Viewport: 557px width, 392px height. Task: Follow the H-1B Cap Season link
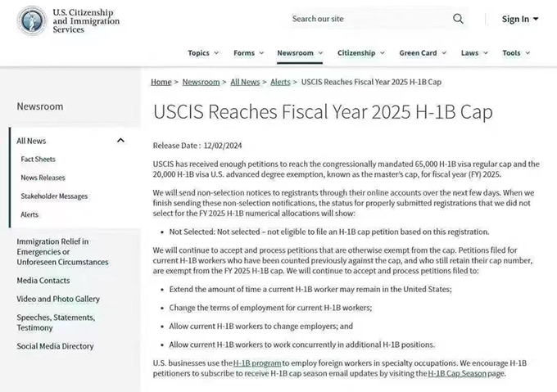click(457, 373)
